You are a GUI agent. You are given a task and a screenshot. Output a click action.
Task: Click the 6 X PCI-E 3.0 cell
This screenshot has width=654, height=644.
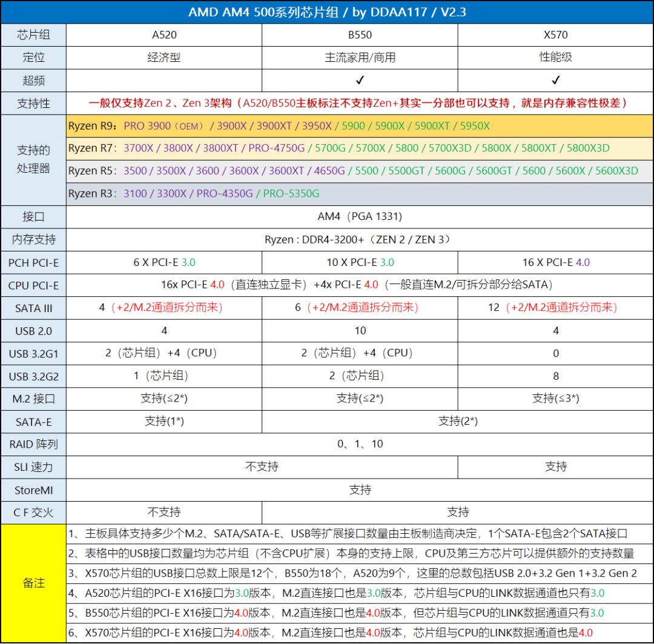(164, 262)
